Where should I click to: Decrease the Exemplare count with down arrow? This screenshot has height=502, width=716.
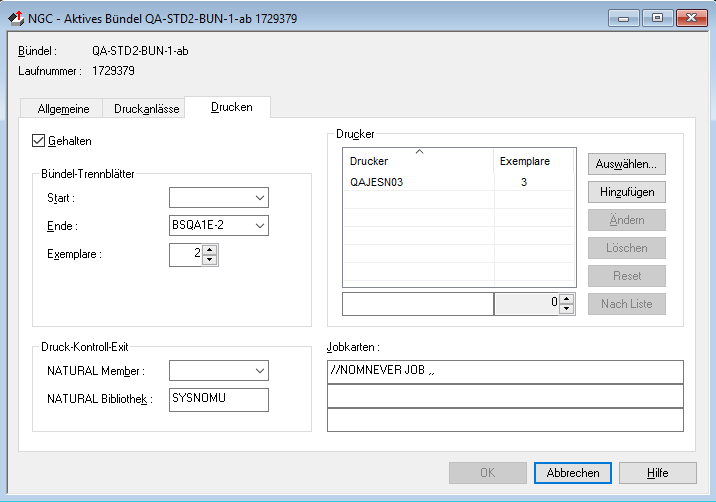209,260
